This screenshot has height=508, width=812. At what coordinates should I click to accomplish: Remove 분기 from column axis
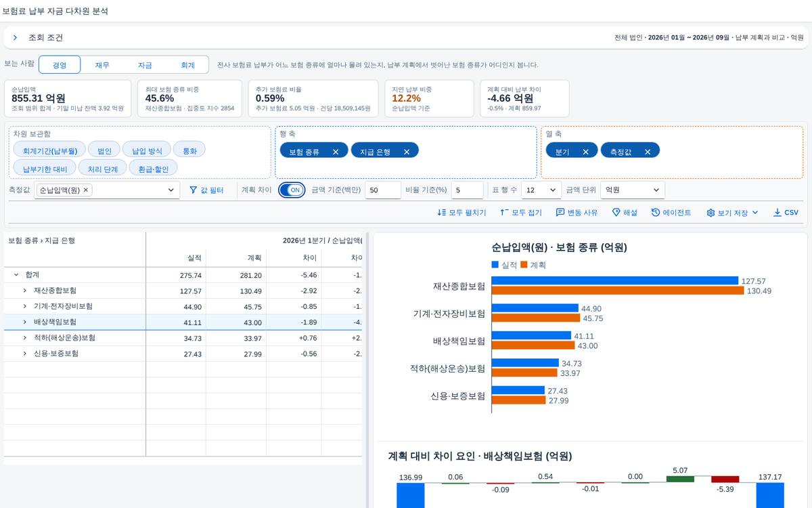point(586,152)
